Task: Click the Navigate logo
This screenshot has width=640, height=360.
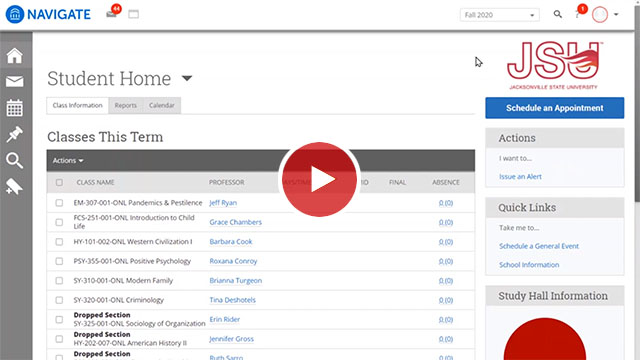Action: point(48,14)
